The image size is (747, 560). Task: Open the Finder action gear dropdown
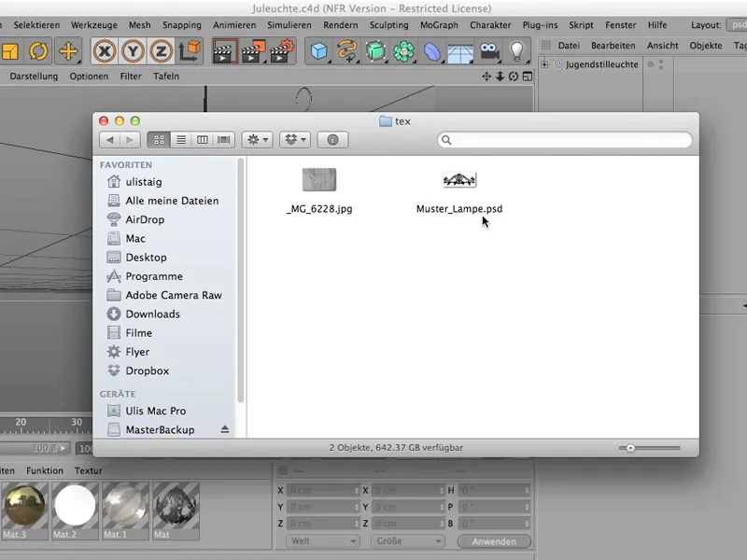258,139
